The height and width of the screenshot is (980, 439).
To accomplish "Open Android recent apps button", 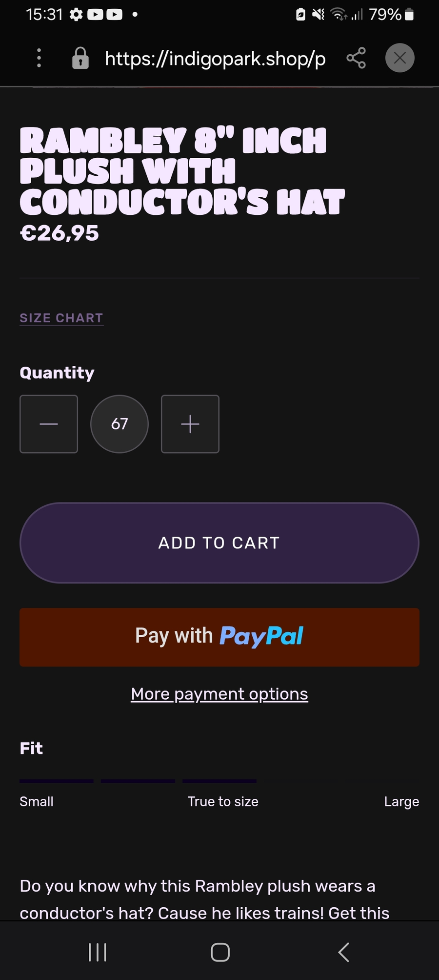I will pyautogui.click(x=98, y=952).
